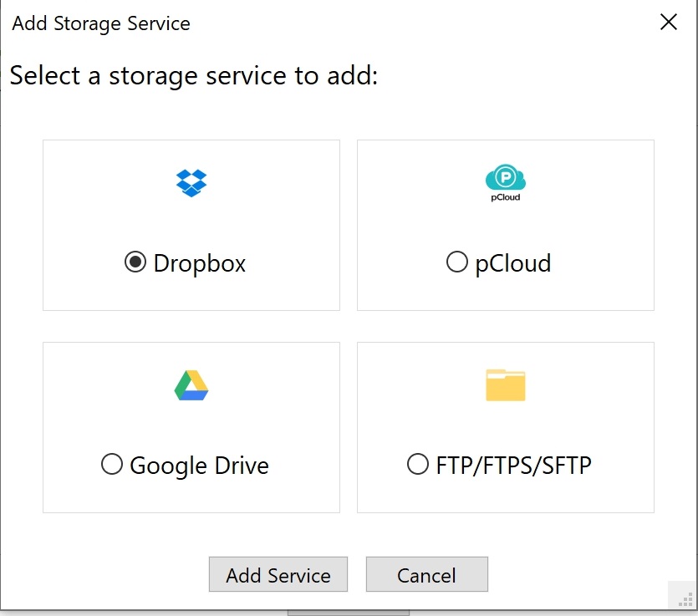Click the pCloud cloud logo icon

click(x=505, y=182)
